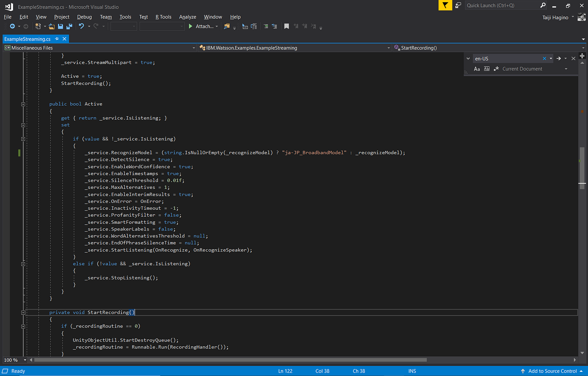Click the Save icon for current file
The height and width of the screenshot is (376, 588).
click(60, 26)
